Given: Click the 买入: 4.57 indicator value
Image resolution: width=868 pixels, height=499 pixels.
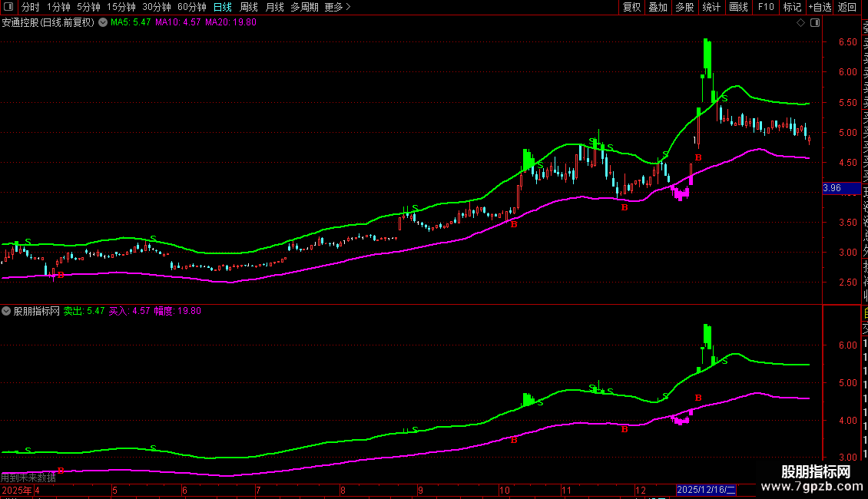Looking at the screenshot, I should (129, 311).
